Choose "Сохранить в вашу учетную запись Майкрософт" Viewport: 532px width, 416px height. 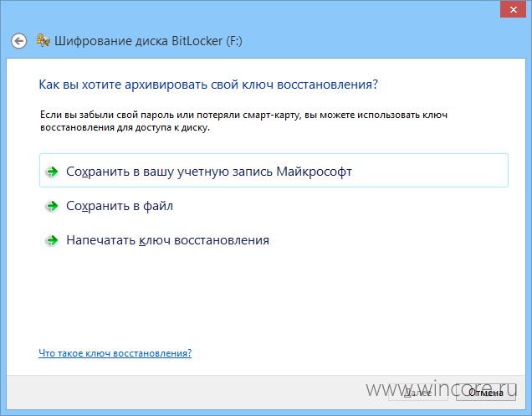click(x=274, y=170)
